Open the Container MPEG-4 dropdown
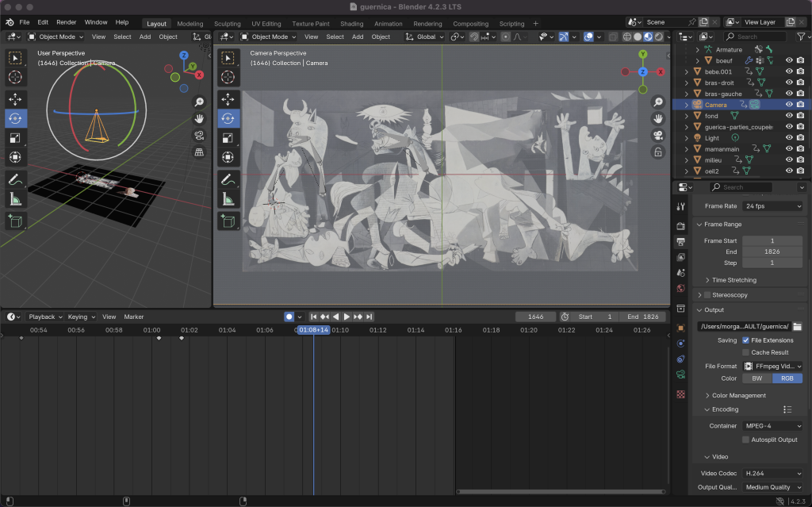Viewport: 812px width, 507px height. tap(772, 426)
